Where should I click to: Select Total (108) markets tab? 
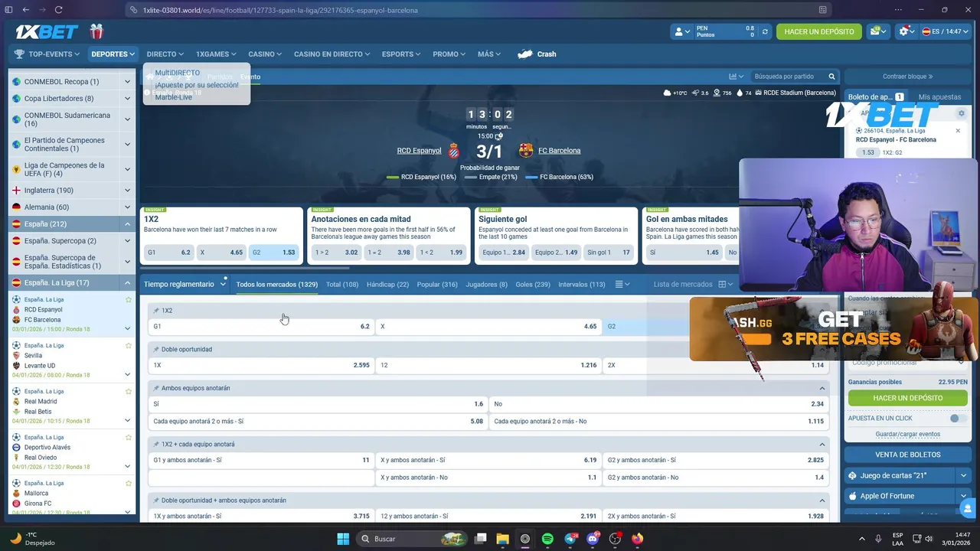(x=342, y=285)
